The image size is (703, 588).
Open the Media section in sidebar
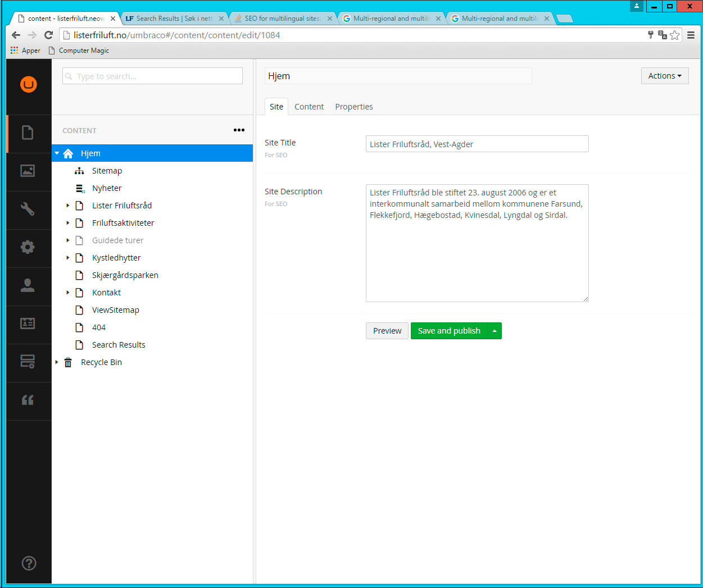(28, 171)
